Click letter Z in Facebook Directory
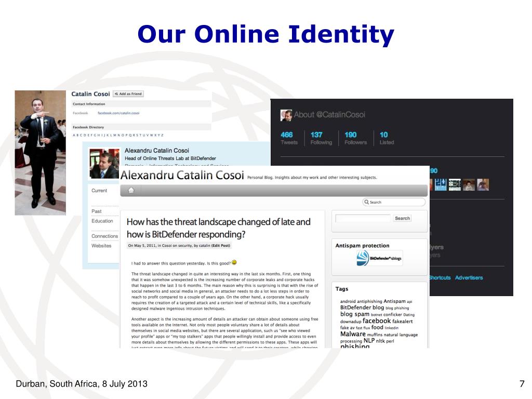Image resolution: width=532 pixels, height=399 pixels. [x=162, y=135]
